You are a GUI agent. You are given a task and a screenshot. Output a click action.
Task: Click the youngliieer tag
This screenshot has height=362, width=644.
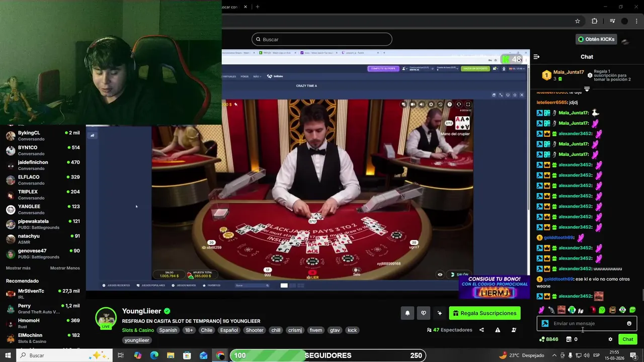coord(137,340)
